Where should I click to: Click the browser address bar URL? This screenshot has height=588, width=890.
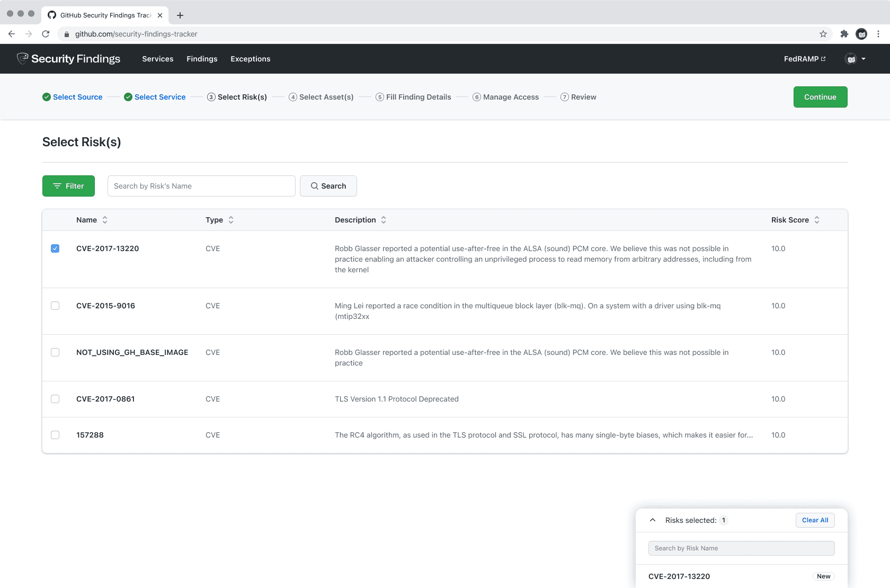[136, 34]
